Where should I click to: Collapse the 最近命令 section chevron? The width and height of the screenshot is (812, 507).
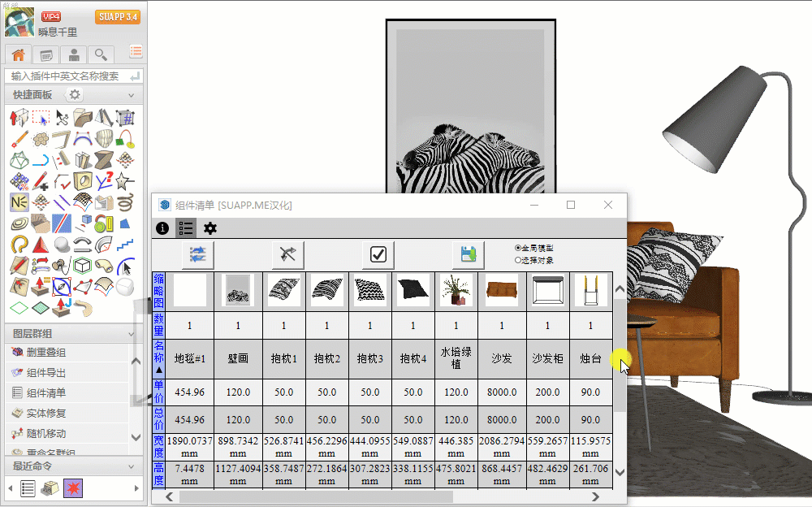point(131,466)
